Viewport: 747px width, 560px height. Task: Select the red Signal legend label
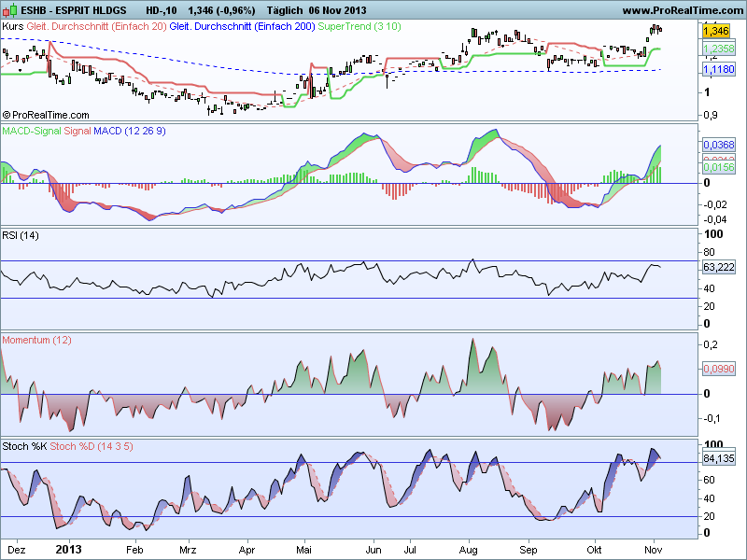(x=78, y=131)
